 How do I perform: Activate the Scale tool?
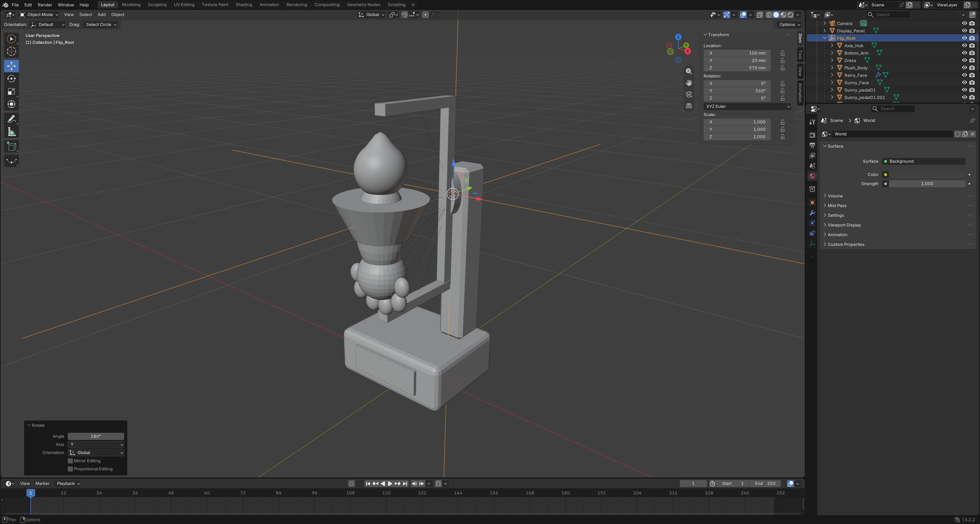click(x=11, y=91)
